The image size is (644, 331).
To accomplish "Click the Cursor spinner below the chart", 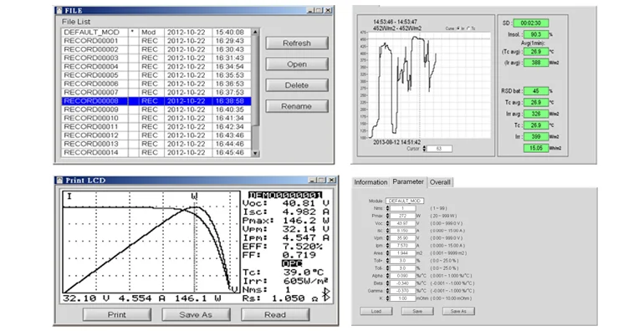I will click(424, 149).
